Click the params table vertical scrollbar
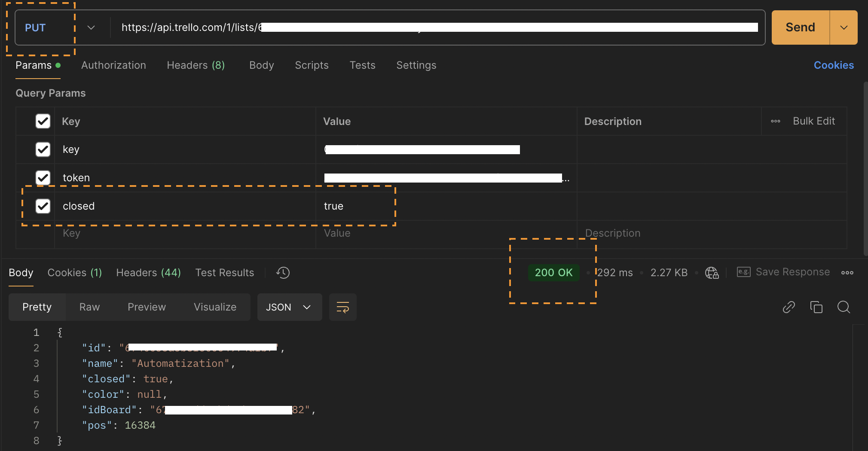 [x=865, y=168]
